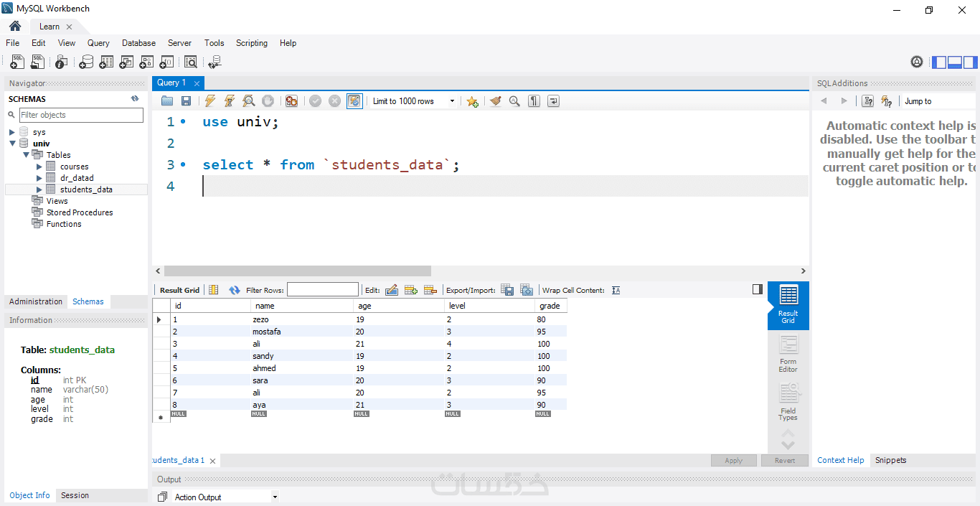Go to the home screen tab icon
This screenshot has height=506, width=980.
pos(15,27)
